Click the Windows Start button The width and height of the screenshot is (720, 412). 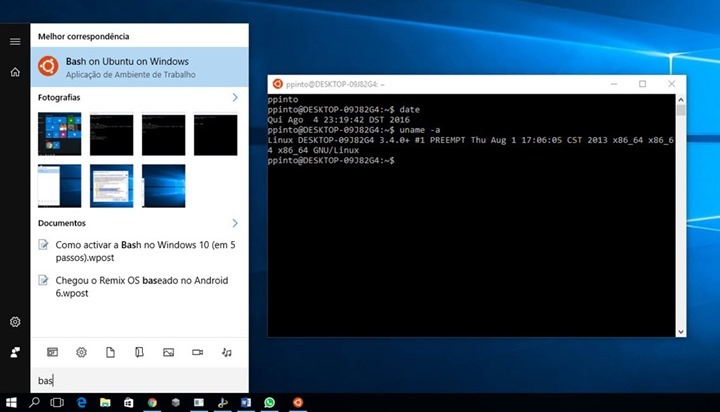tap(12, 402)
